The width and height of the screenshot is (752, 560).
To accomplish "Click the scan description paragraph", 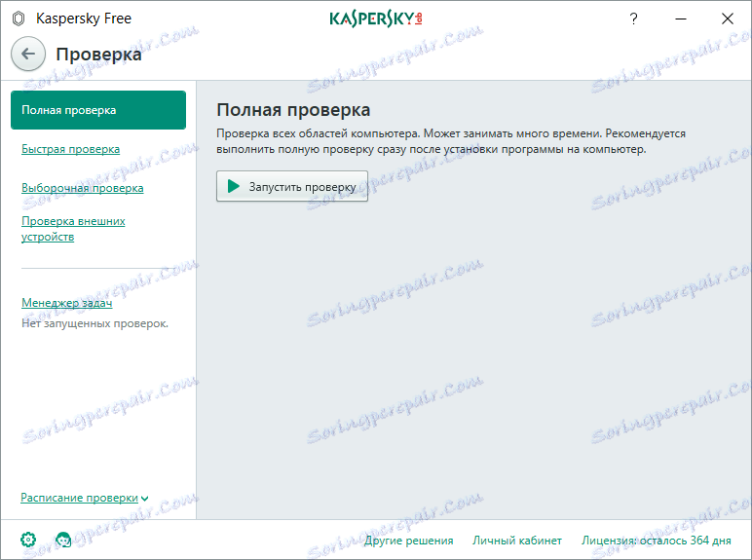I will click(x=451, y=141).
